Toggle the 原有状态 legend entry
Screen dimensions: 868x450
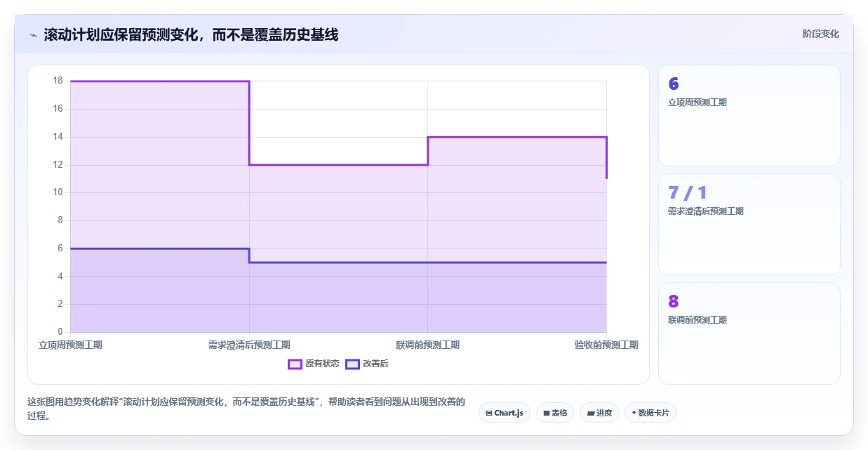314,364
